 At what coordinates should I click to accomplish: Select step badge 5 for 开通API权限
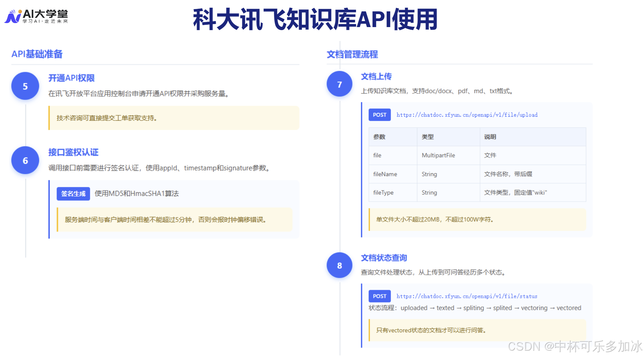25,86
